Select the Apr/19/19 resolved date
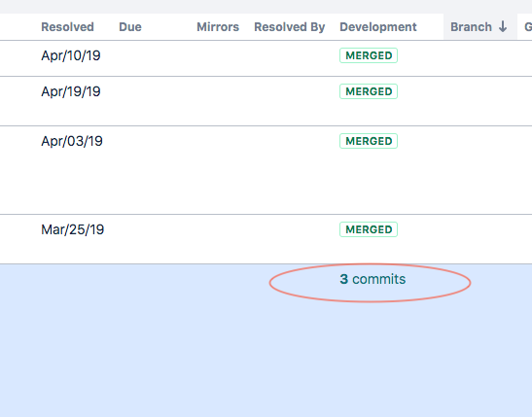Viewport: 532px width, 417px height. (x=71, y=91)
